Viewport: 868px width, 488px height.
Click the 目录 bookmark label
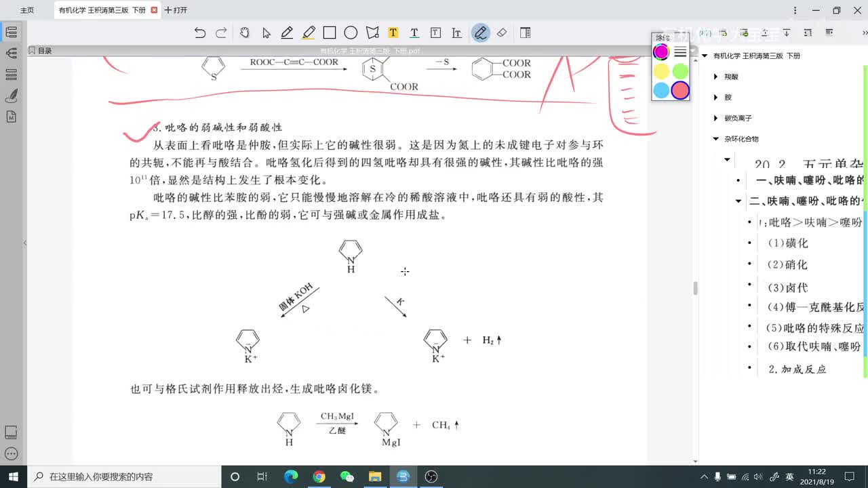[x=44, y=51]
